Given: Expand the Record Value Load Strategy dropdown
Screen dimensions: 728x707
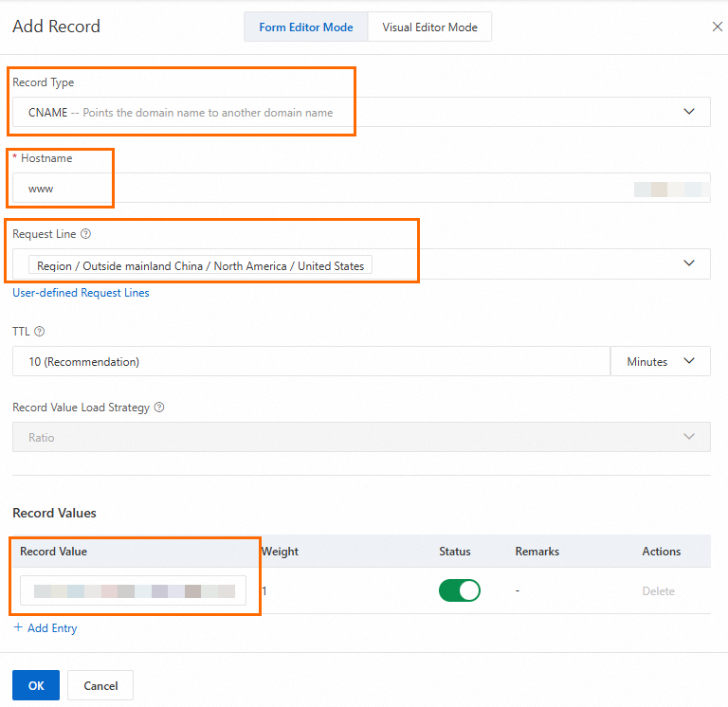Looking at the screenshot, I should point(689,437).
